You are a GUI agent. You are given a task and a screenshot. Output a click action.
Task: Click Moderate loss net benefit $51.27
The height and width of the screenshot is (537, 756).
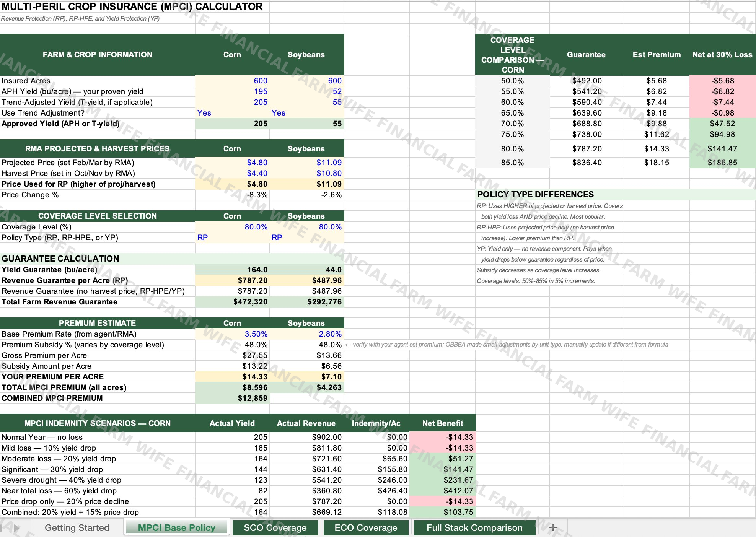coord(443,459)
